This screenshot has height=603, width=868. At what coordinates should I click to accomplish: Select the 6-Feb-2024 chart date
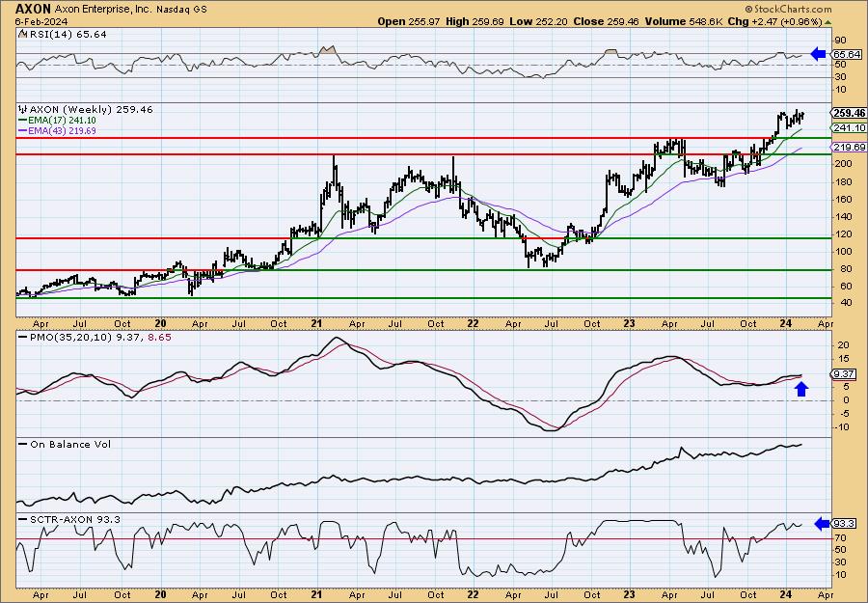[41, 21]
